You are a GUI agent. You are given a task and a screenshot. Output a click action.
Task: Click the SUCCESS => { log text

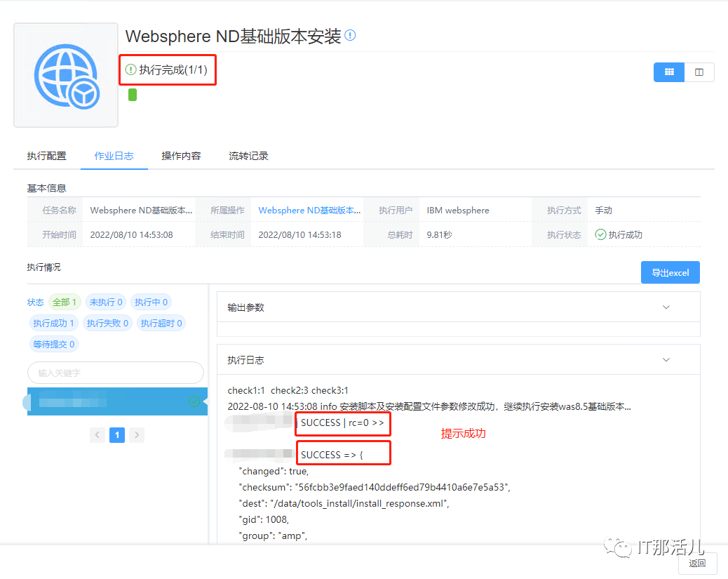tap(332, 455)
